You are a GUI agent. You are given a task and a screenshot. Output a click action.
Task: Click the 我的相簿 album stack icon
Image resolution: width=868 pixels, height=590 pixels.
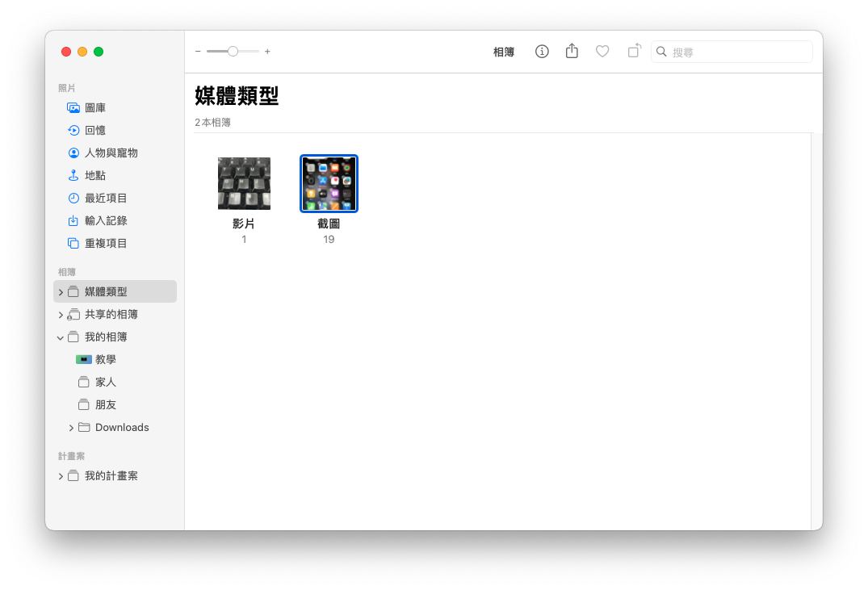click(73, 337)
